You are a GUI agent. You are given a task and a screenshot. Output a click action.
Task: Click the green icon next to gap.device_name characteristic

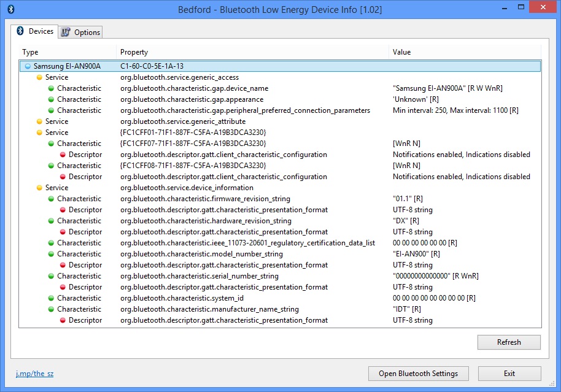pos(51,88)
